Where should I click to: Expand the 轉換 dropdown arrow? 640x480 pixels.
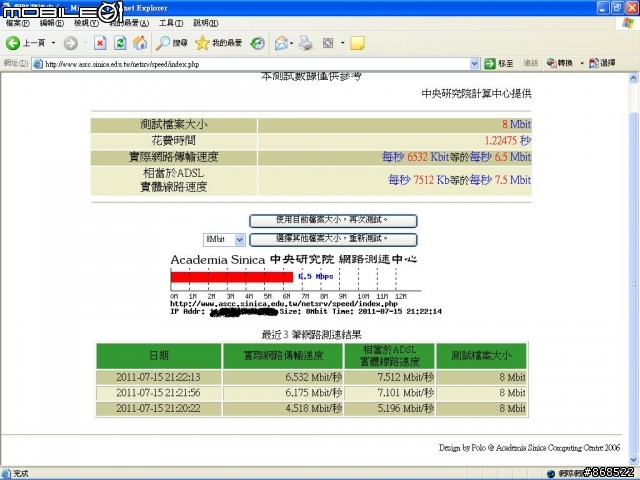click(582, 63)
